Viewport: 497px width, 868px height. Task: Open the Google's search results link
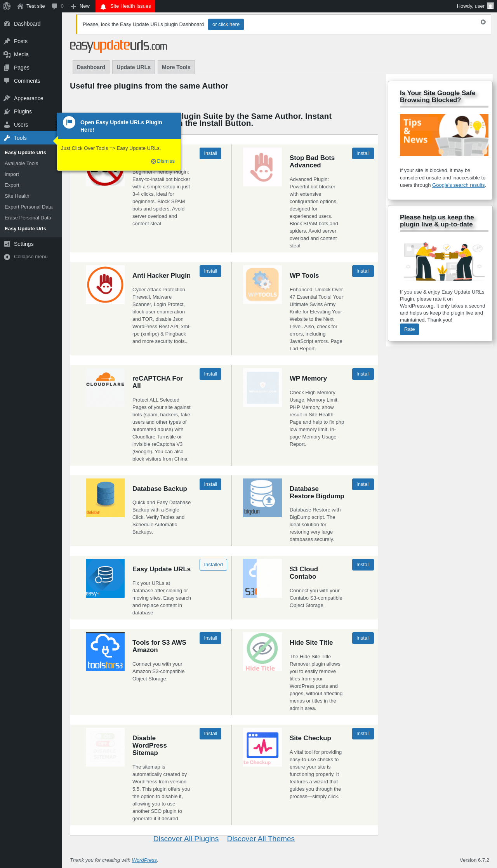(x=459, y=185)
